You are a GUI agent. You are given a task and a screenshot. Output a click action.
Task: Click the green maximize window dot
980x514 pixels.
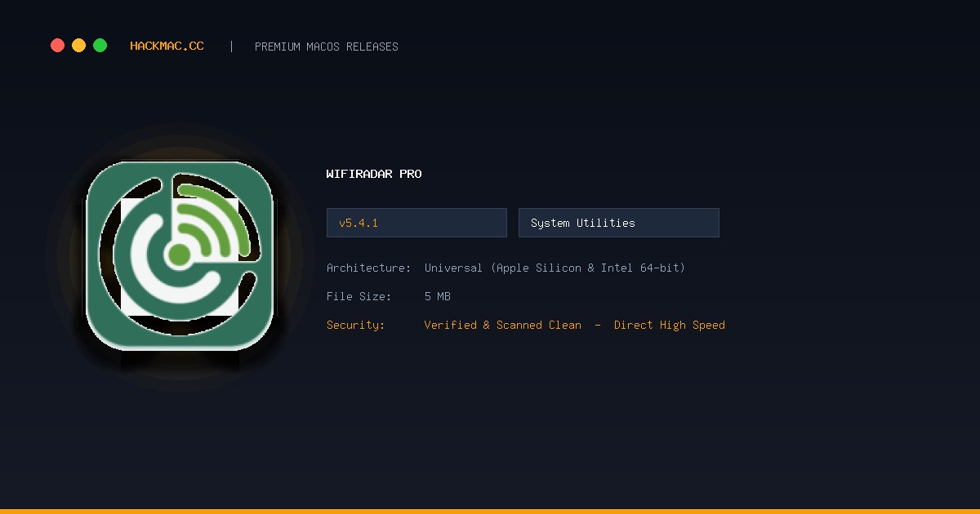pyautogui.click(x=100, y=46)
